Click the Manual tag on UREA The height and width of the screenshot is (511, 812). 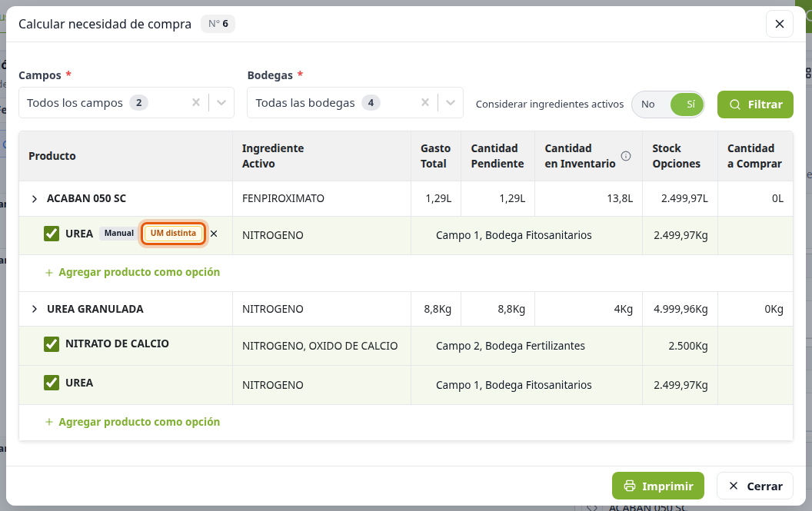point(119,234)
